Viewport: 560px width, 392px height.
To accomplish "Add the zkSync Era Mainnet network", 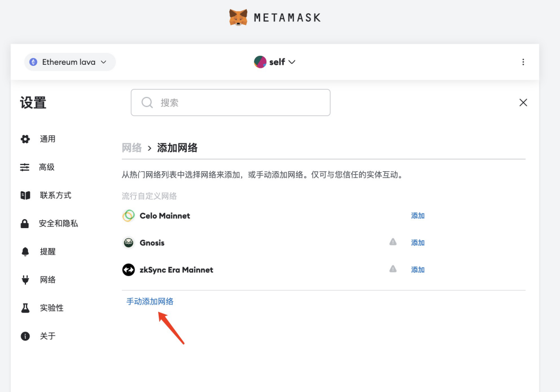I will (x=418, y=270).
